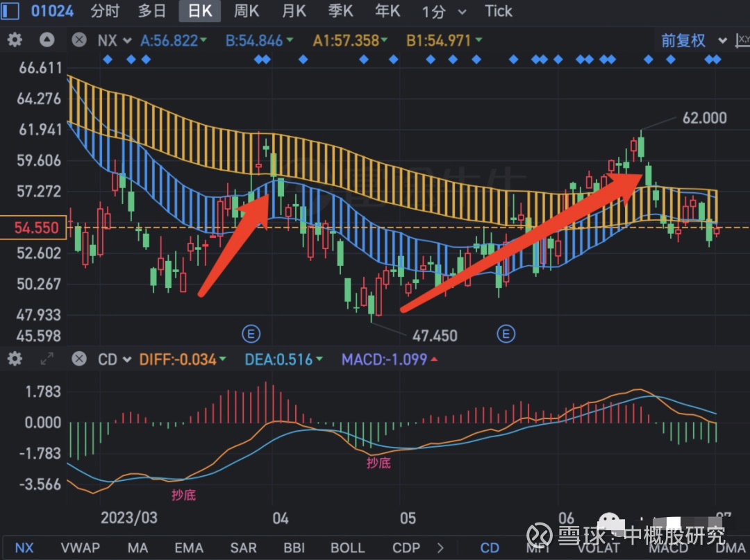Open the MACD panel settings gear
Screen dimensions: 750x560
tap(15, 359)
